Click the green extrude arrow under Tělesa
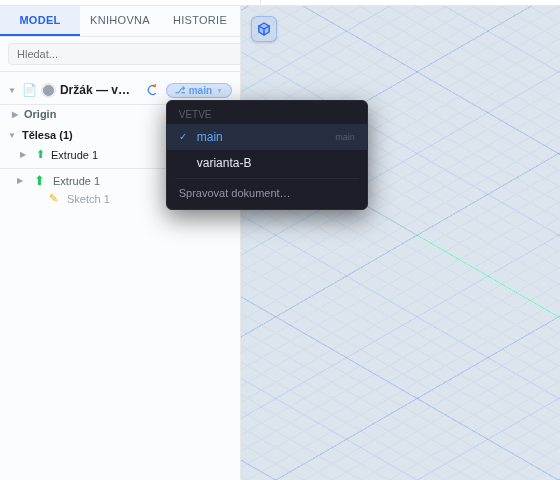The image size is (560, 480). tap(40, 154)
